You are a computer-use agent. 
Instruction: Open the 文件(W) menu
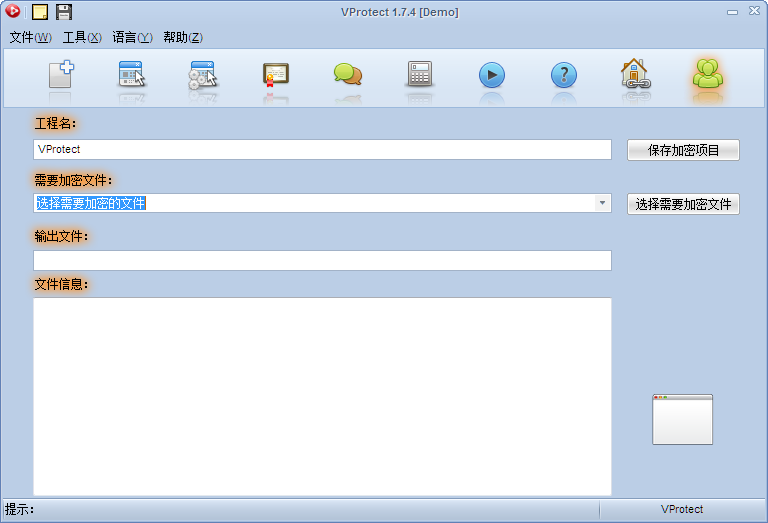tap(30, 37)
